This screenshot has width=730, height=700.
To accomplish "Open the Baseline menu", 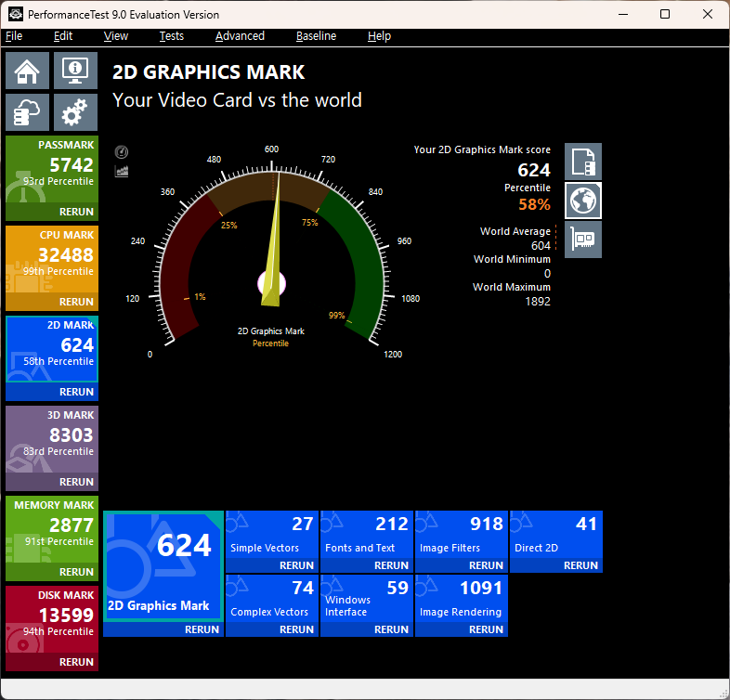I will click(x=316, y=36).
